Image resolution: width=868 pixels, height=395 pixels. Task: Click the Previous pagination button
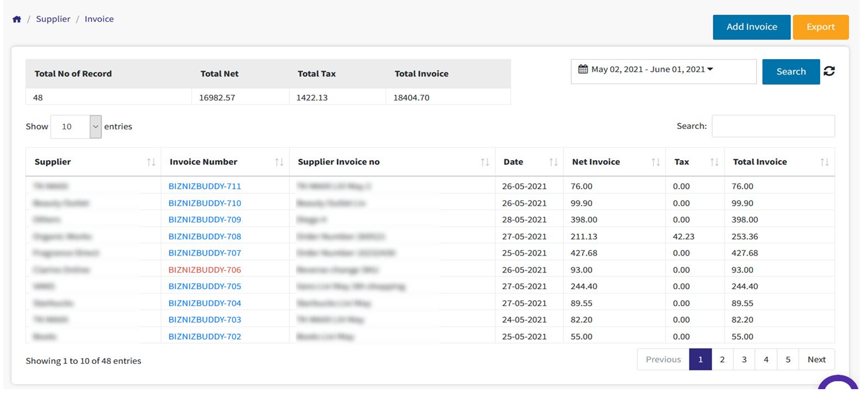click(x=663, y=359)
